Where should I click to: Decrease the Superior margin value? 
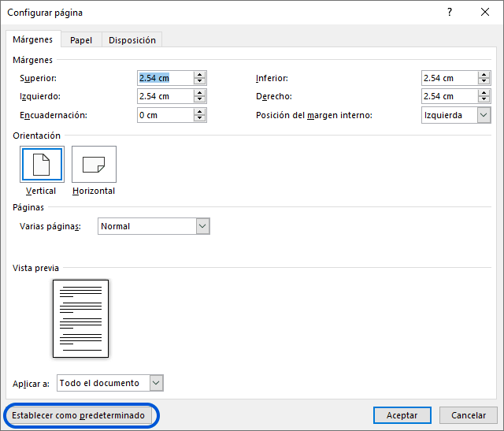pyautogui.click(x=199, y=81)
